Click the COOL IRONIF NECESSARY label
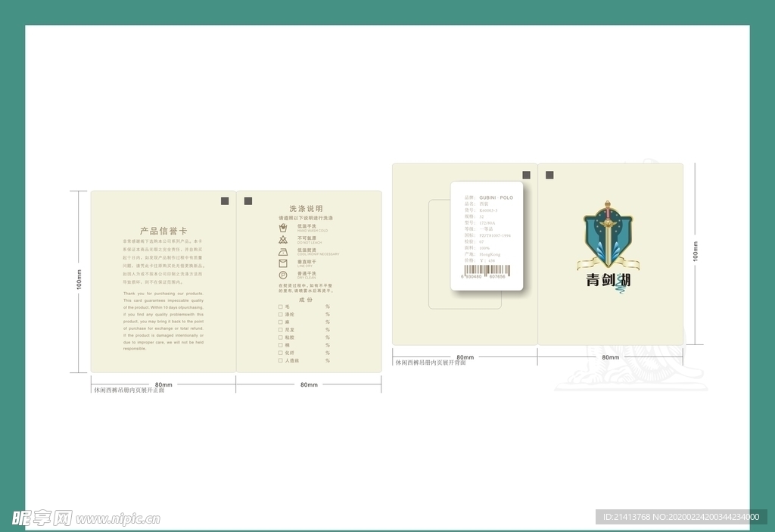Screen dimensions: 775x532 319,254
